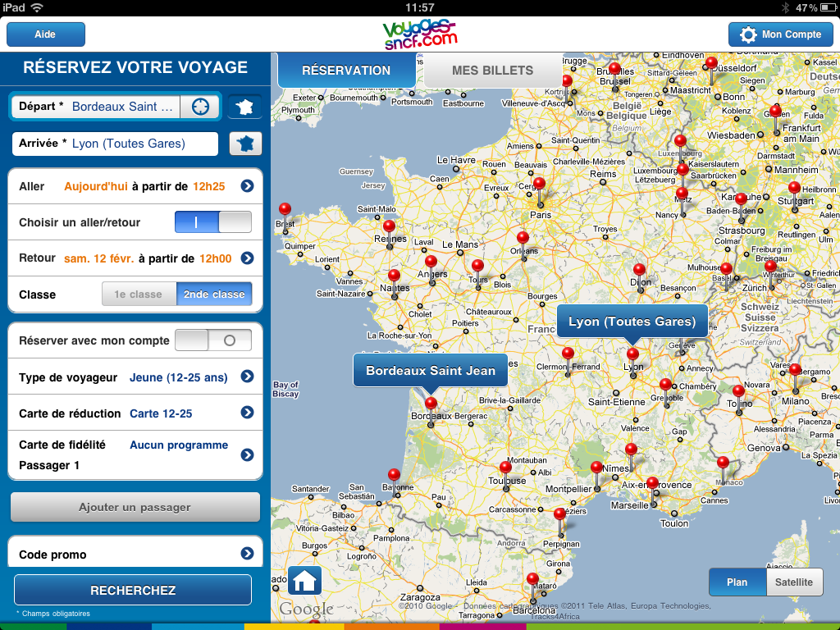Tap the Aujourd'hui departure date value
Image resolution: width=840 pixels, height=630 pixels.
click(x=96, y=186)
